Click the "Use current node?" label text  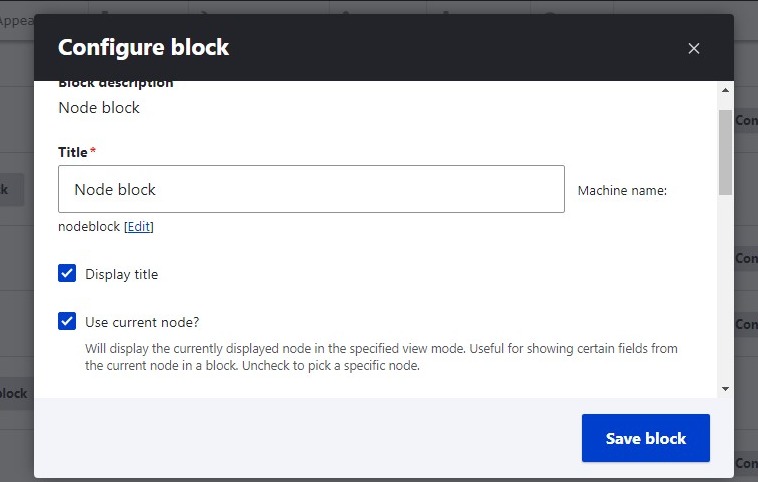(x=142, y=322)
